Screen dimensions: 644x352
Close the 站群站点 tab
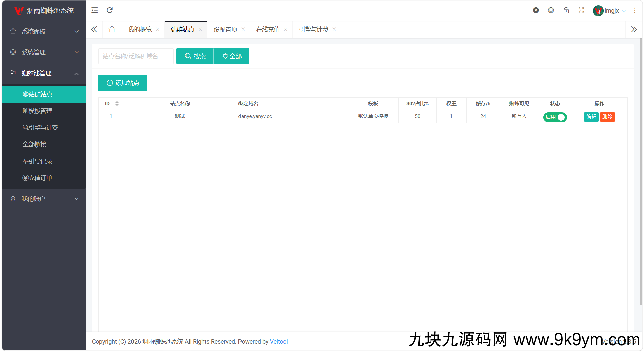coord(200,30)
